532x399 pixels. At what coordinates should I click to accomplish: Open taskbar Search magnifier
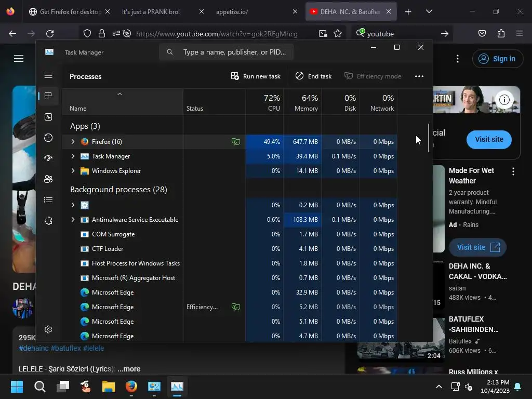(39, 387)
